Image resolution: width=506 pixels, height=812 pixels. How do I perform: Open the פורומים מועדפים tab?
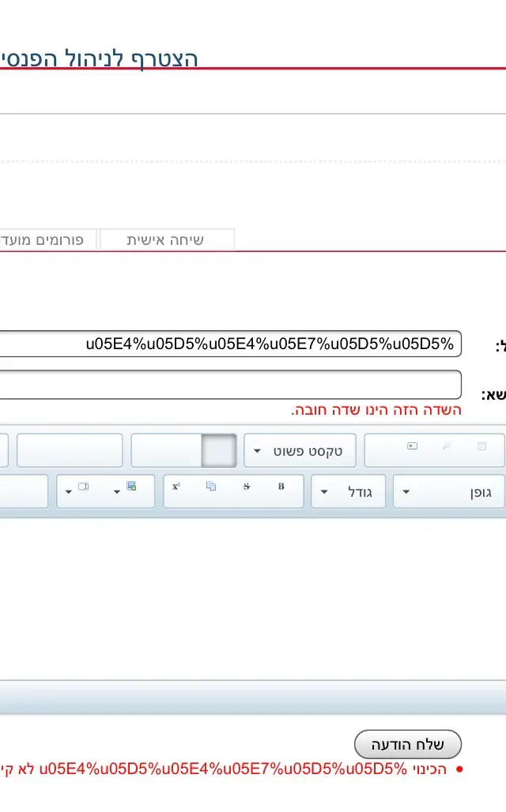[x=47, y=239]
